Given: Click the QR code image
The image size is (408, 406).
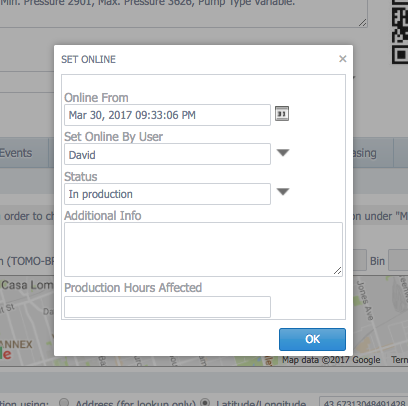Looking at the screenshot, I should [x=400, y=32].
